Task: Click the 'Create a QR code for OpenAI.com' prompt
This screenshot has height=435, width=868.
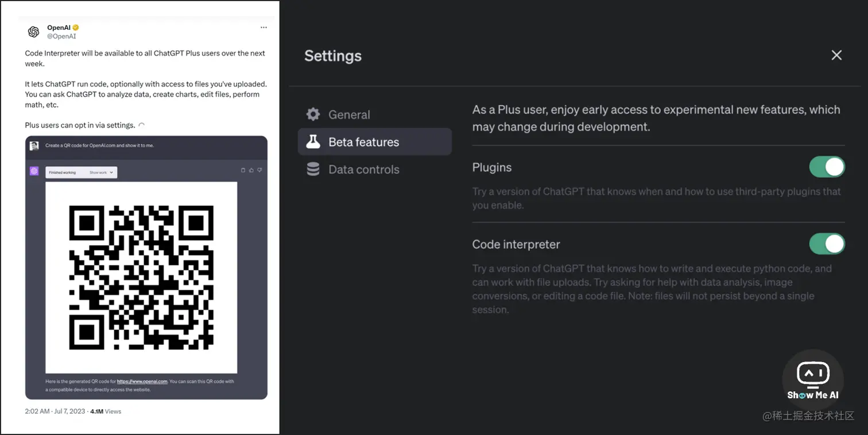Action: [100, 146]
